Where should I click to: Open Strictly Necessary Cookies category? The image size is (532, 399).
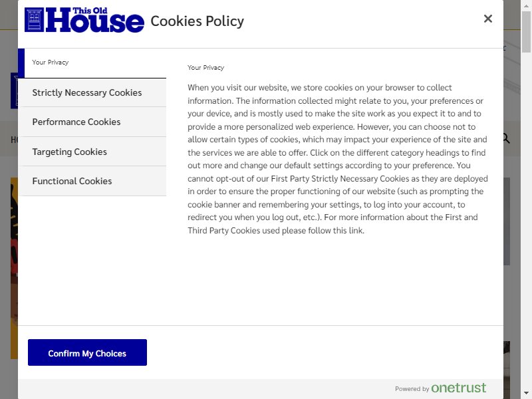pyautogui.click(x=92, y=92)
